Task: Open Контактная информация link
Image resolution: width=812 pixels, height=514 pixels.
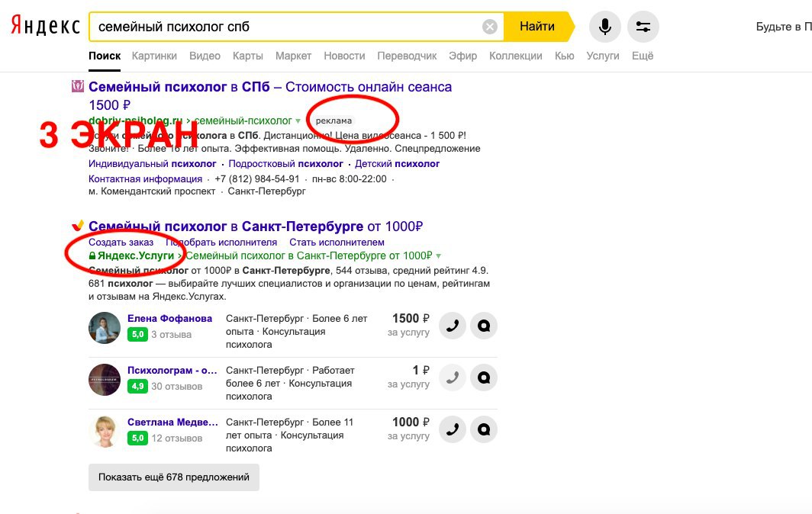Action: (x=145, y=178)
